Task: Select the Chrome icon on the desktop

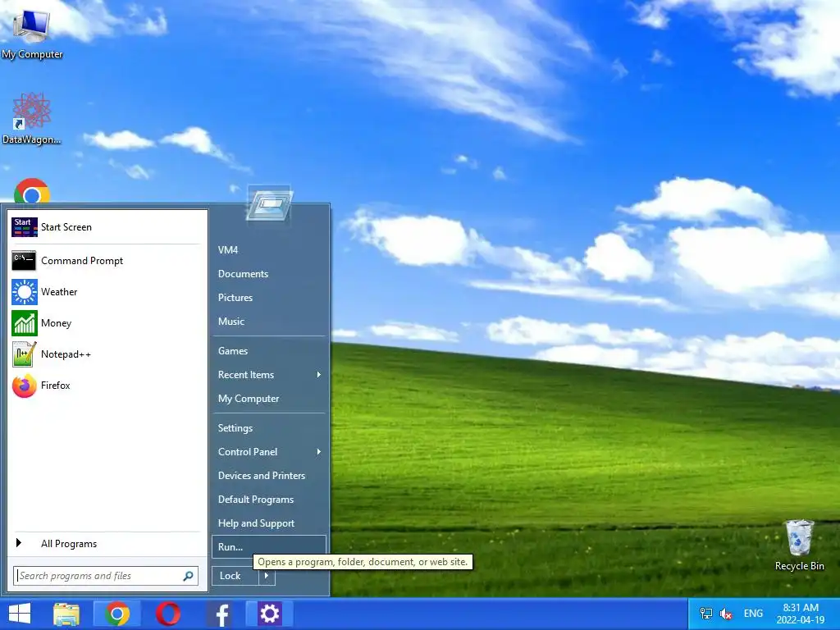Action: 32,191
